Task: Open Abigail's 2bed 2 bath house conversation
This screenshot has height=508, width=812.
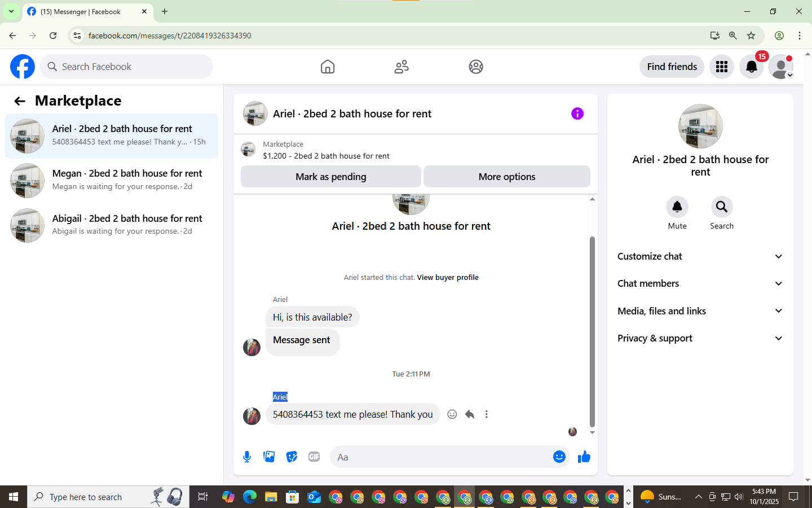Action: pos(112,225)
